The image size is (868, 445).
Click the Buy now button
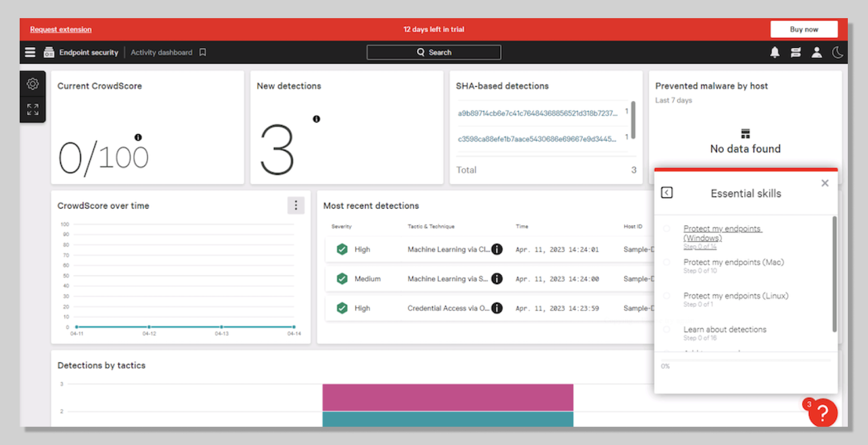[x=804, y=30]
